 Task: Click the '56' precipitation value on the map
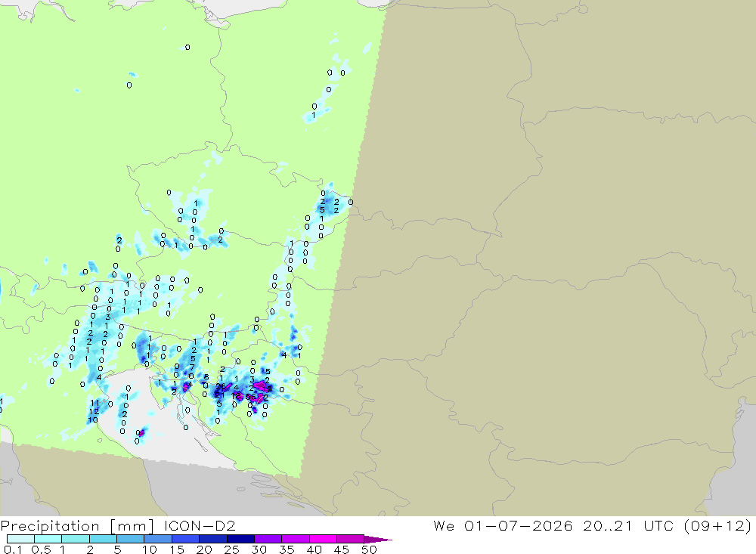click(251, 397)
